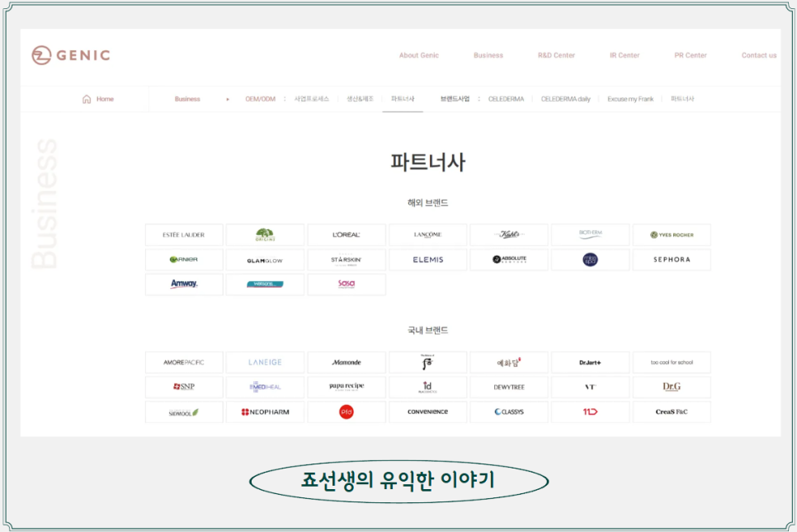Click the Laneige brand logo
This screenshot has height=532, width=797.
point(265,362)
